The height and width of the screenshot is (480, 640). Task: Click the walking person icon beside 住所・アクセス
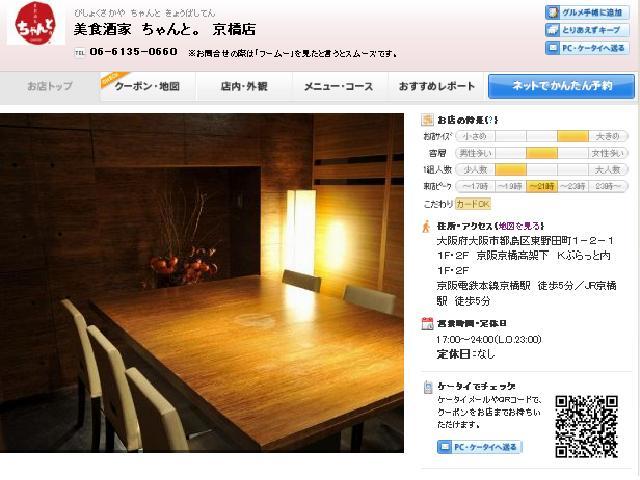[x=427, y=226]
